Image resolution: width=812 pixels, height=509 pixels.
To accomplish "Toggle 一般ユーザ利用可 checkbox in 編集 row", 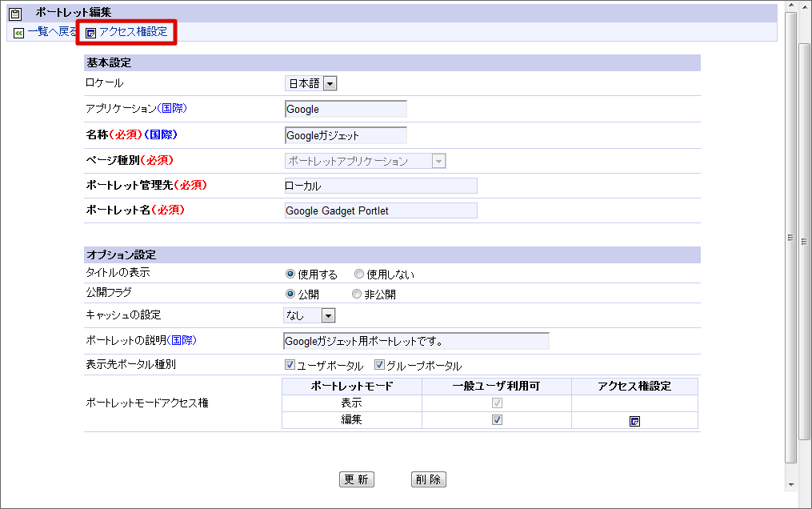I will (497, 419).
